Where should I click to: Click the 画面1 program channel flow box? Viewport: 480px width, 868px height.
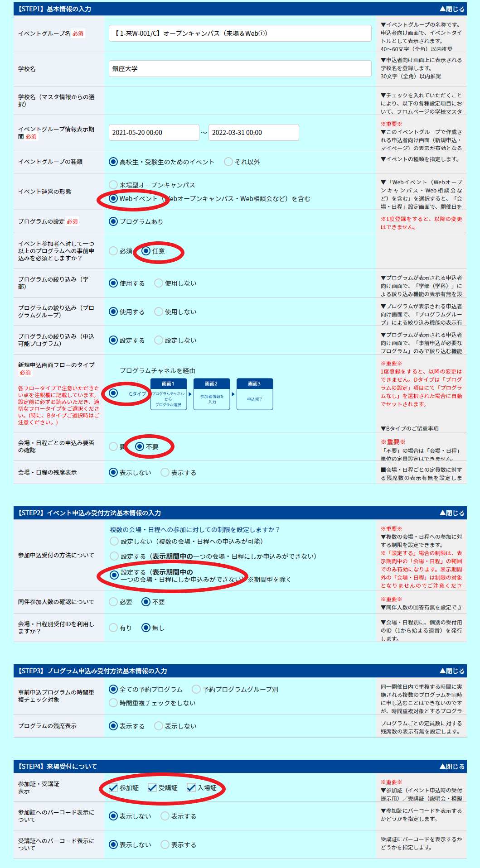[169, 394]
